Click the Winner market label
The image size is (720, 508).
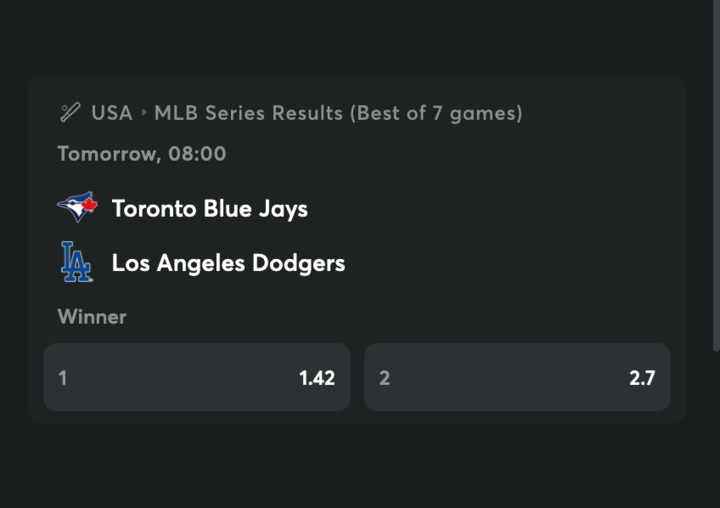click(x=92, y=317)
